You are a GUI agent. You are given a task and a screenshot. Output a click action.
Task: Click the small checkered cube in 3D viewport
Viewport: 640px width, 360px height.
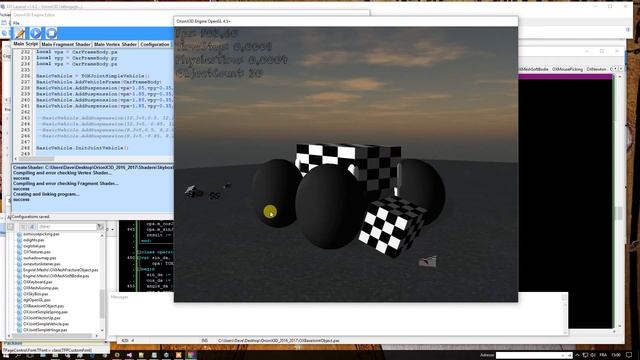tap(392, 226)
